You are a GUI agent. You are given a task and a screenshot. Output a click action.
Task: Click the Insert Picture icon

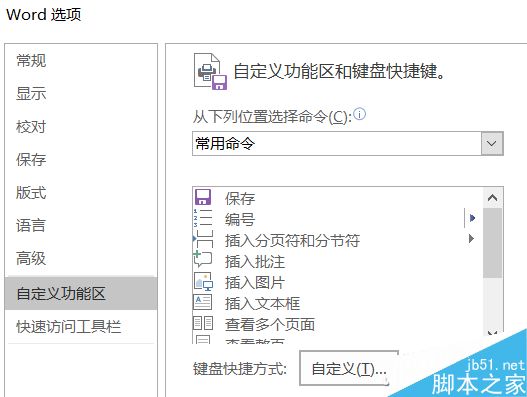pos(203,281)
